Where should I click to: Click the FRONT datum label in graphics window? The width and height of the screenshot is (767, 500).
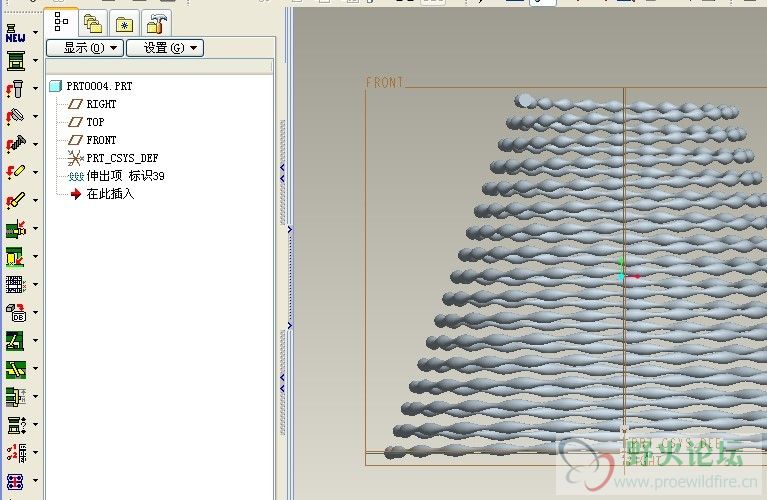tap(384, 82)
